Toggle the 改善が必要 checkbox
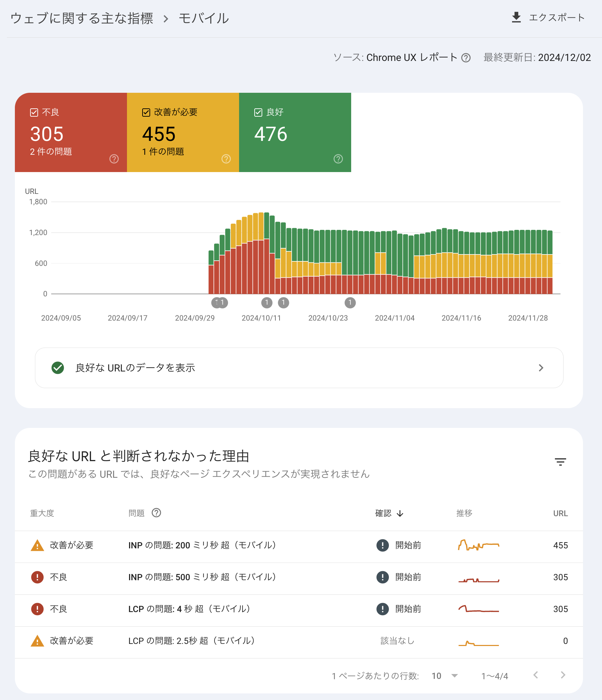 click(x=146, y=112)
